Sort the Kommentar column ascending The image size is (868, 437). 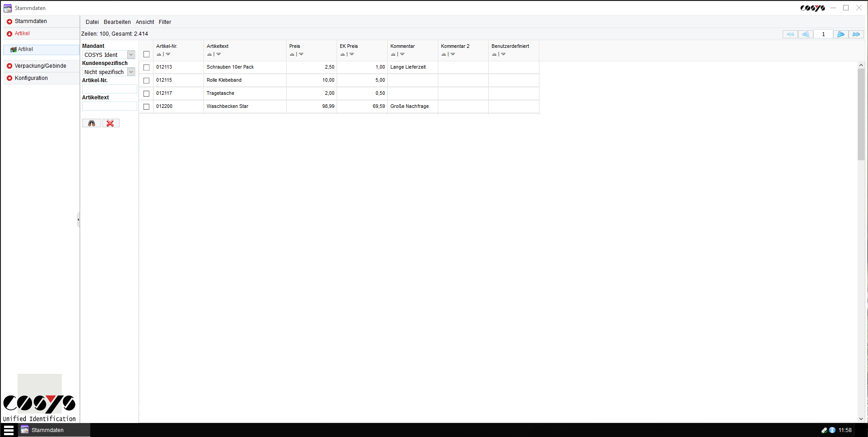[393, 54]
